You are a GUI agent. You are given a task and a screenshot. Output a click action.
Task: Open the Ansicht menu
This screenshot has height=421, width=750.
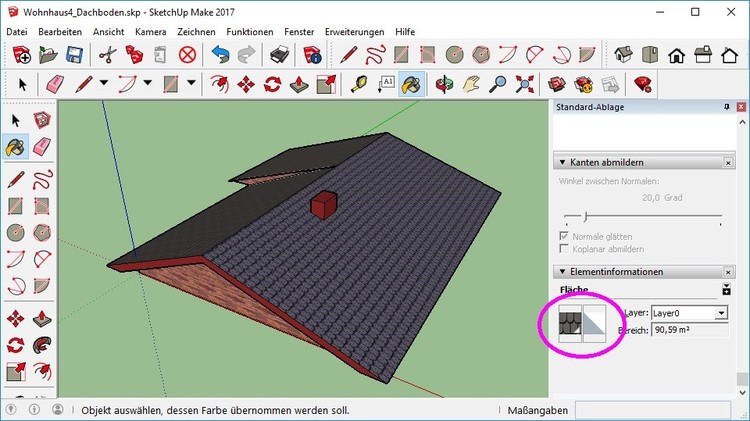tap(109, 32)
